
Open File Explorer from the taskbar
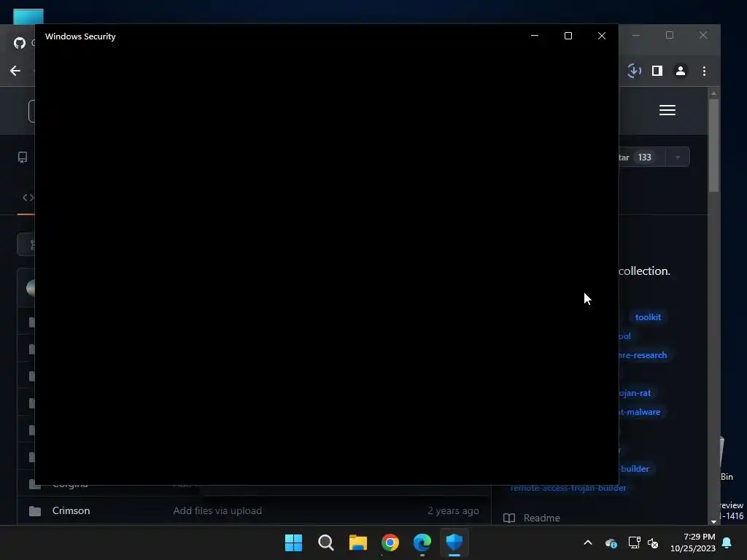tap(357, 542)
